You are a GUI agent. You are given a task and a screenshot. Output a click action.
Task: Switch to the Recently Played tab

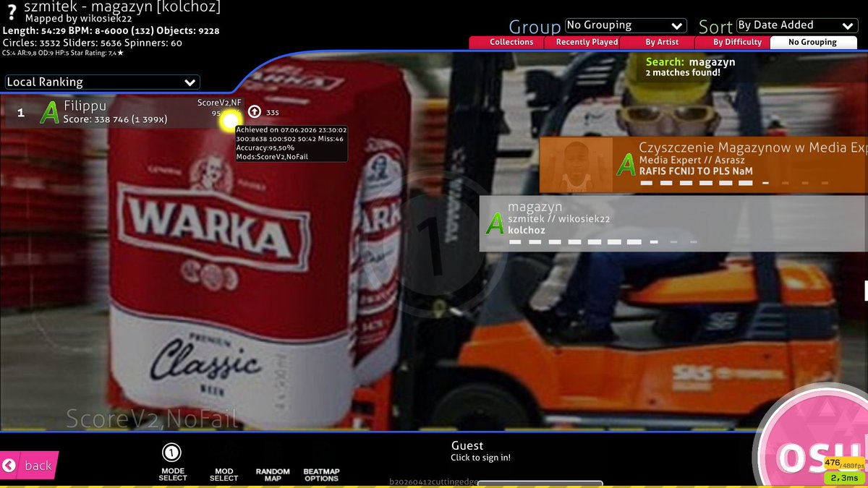click(587, 42)
